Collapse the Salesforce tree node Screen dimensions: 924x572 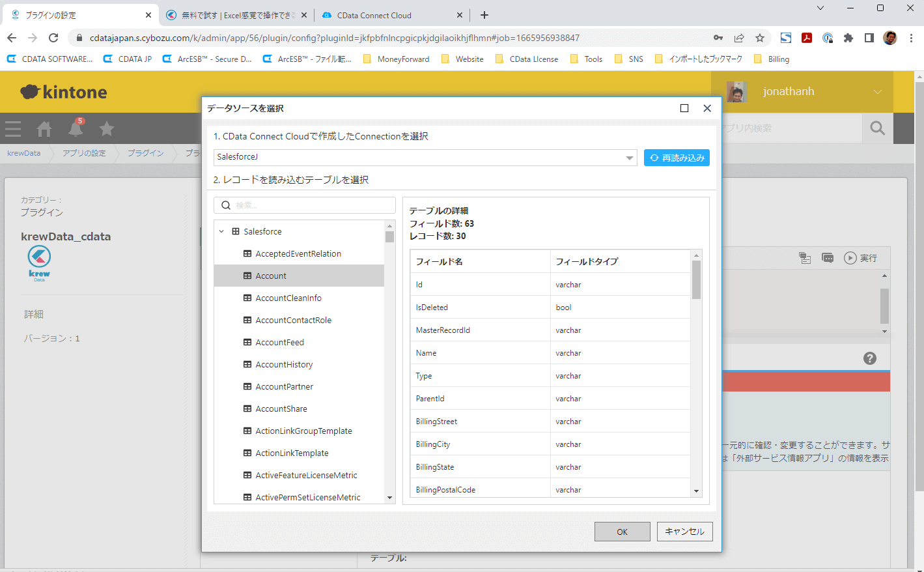(221, 231)
